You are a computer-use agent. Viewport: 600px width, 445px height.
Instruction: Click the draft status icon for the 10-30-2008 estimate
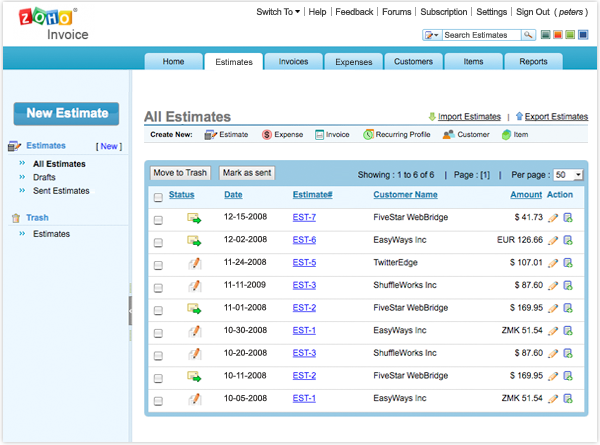195,331
